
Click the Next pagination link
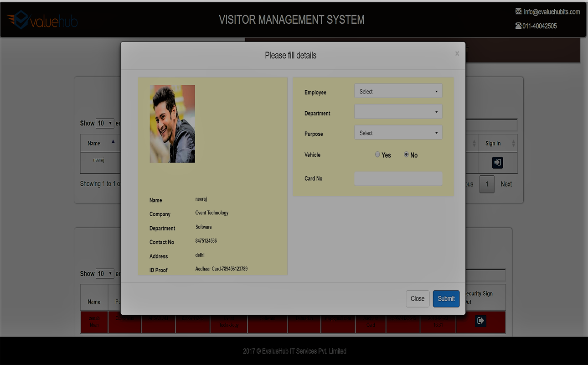click(506, 184)
